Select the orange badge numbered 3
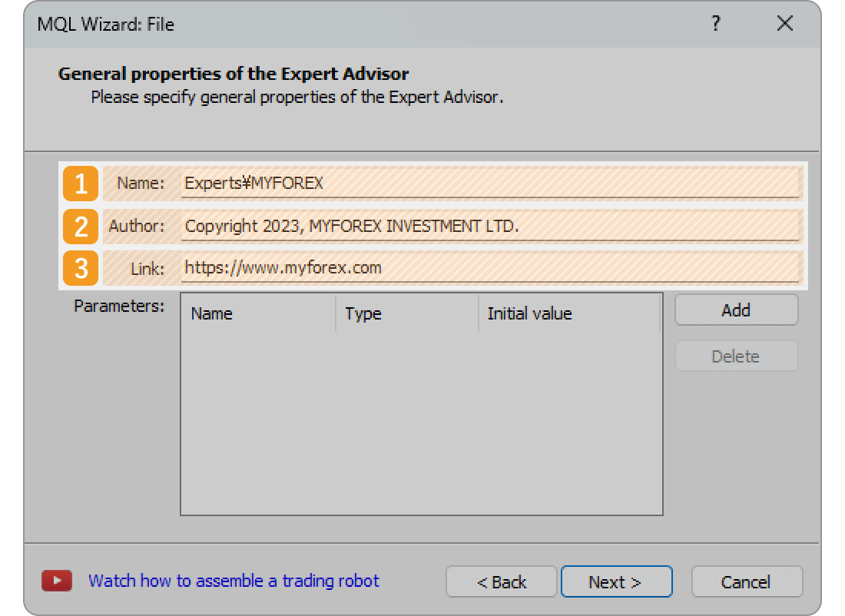This screenshot has height=616, width=845. point(80,268)
